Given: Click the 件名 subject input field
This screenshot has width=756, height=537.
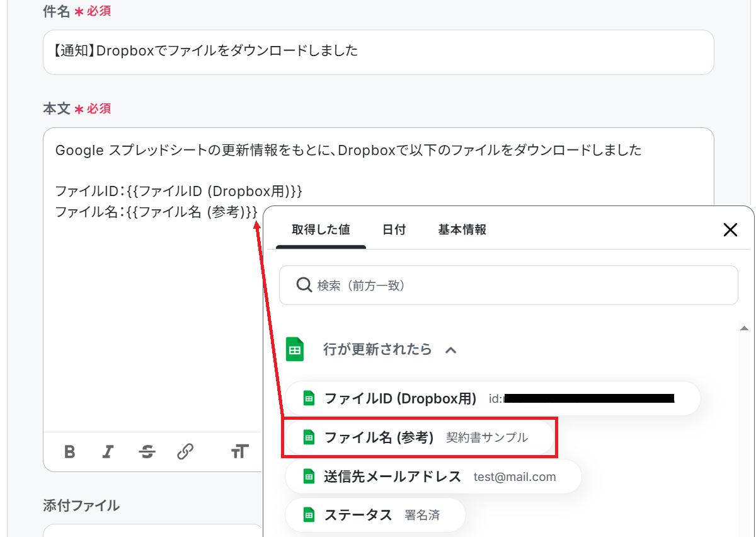Looking at the screenshot, I should [378, 52].
